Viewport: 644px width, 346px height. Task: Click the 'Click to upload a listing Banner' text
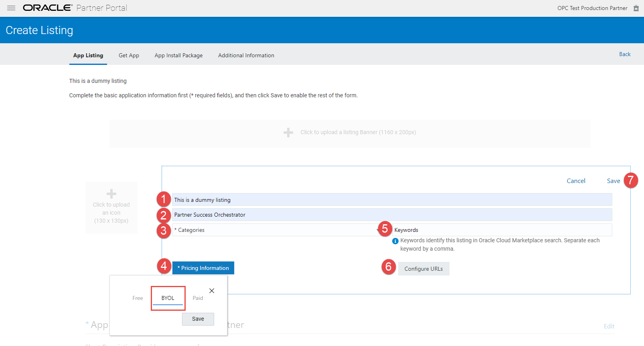(x=358, y=132)
